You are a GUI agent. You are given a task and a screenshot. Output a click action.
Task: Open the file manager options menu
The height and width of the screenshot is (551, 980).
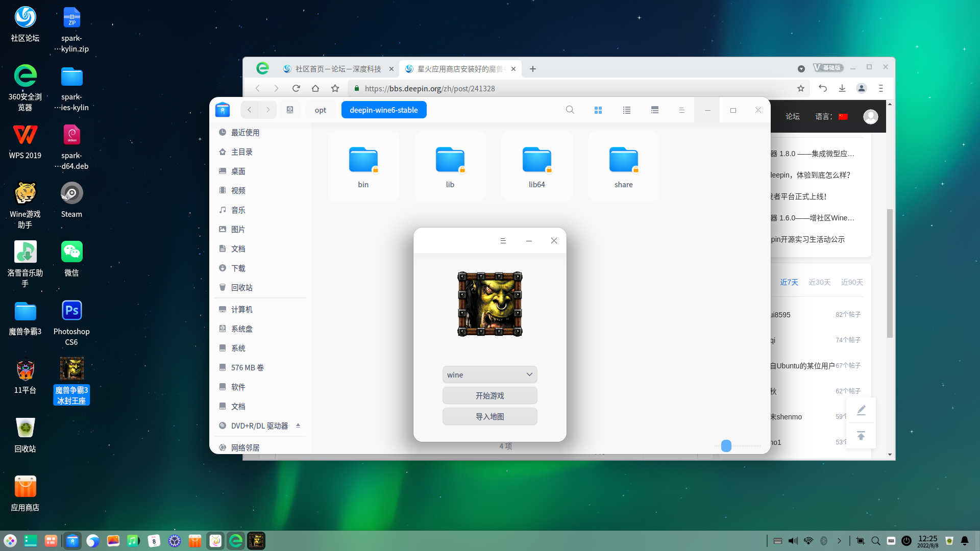[681, 110]
